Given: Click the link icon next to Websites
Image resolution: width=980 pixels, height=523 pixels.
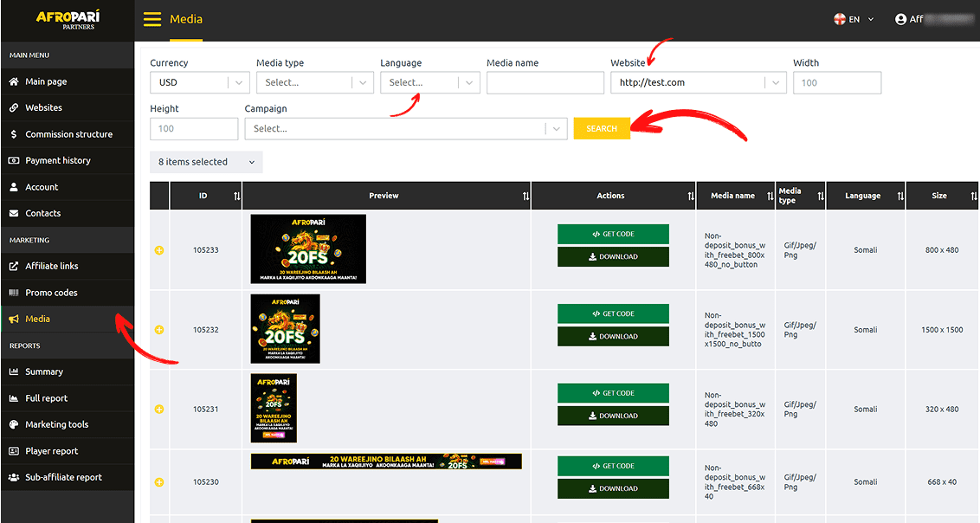Looking at the screenshot, I should coord(14,108).
